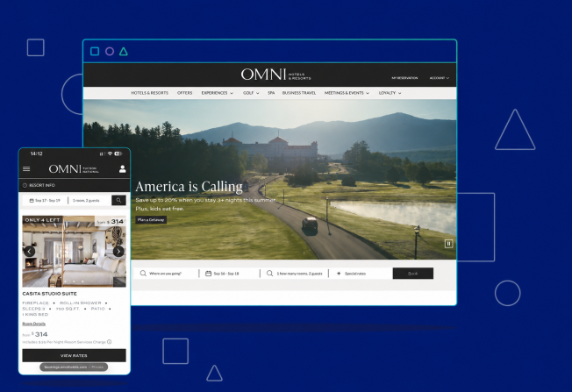
Task: Expand the Loyalty dropdown menu
Action: pos(390,93)
